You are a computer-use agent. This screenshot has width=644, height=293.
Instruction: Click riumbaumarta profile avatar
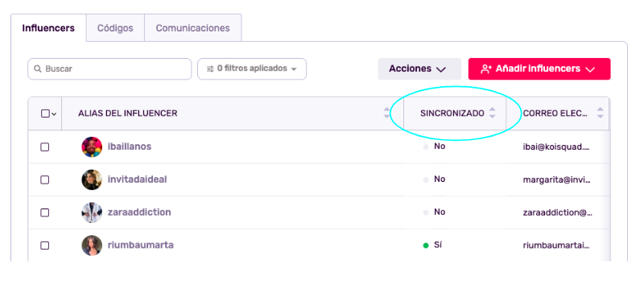tap(92, 246)
